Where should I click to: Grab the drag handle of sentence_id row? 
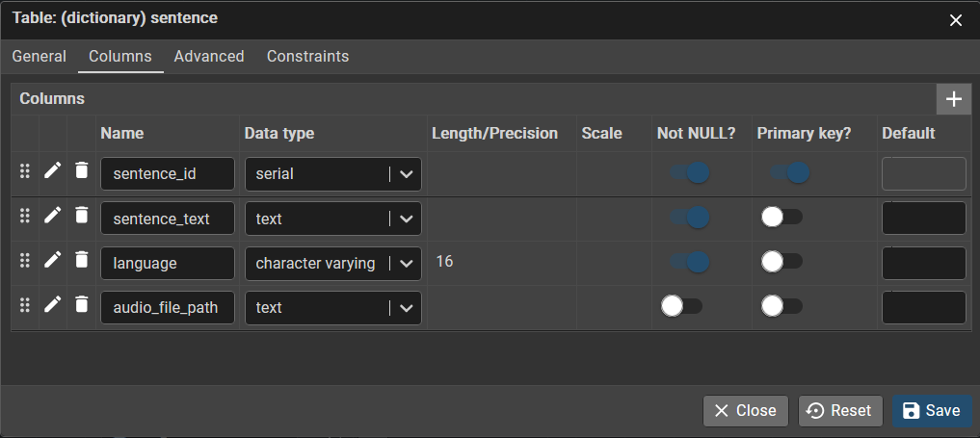click(25, 171)
